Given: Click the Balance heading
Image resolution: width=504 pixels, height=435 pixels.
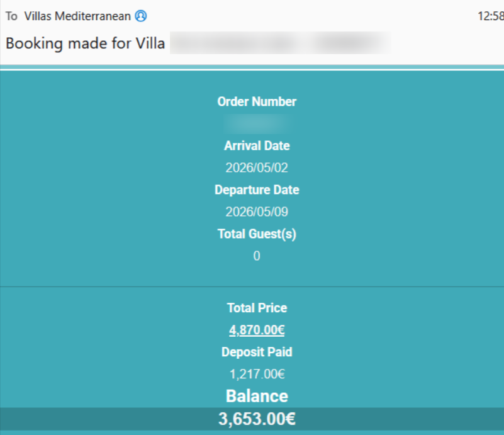Looking at the screenshot, I should click(x=257, y=396).
